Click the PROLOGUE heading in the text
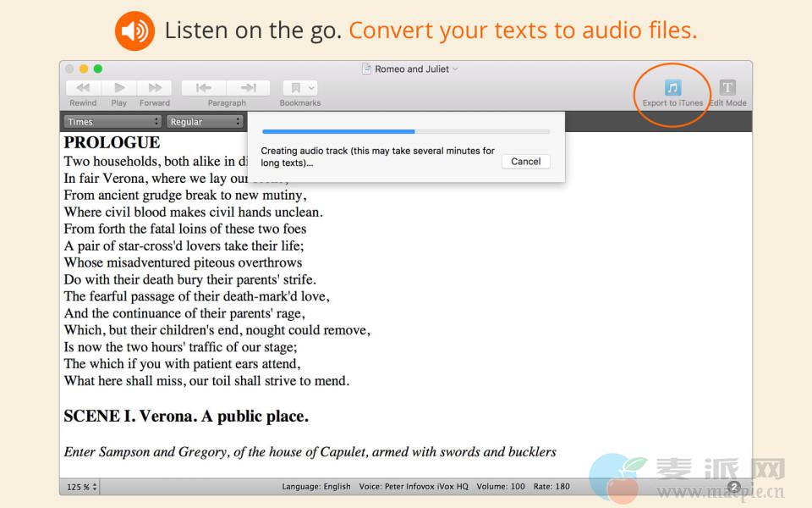This screenshot has height=508, width=812. click(112, 142)
